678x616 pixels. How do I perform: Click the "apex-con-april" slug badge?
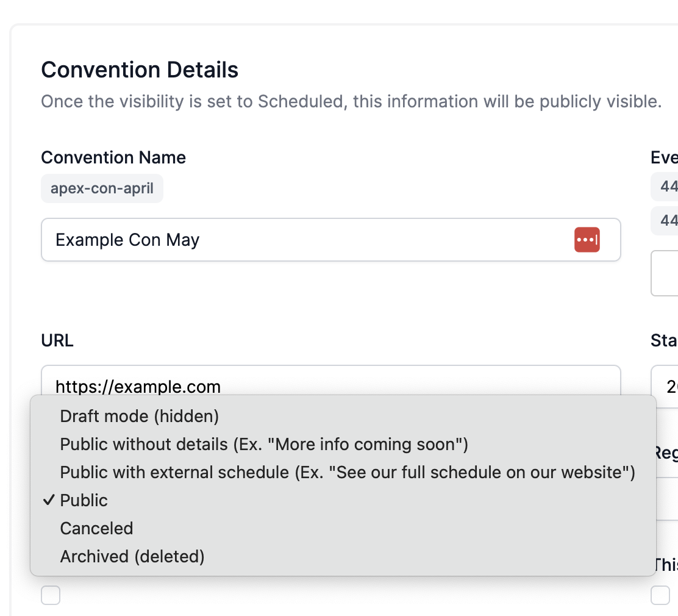pos(102,188)
